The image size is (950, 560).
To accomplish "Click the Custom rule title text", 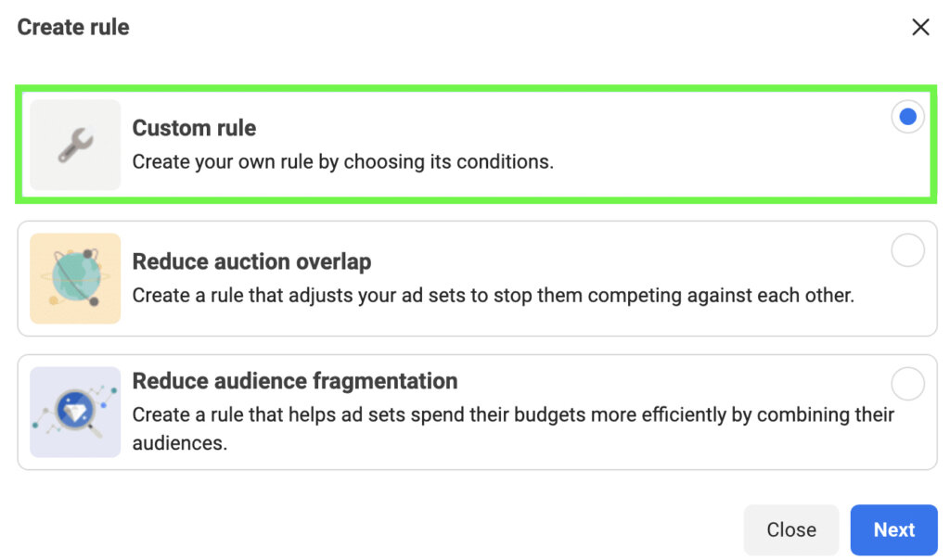I will (193, 128).
